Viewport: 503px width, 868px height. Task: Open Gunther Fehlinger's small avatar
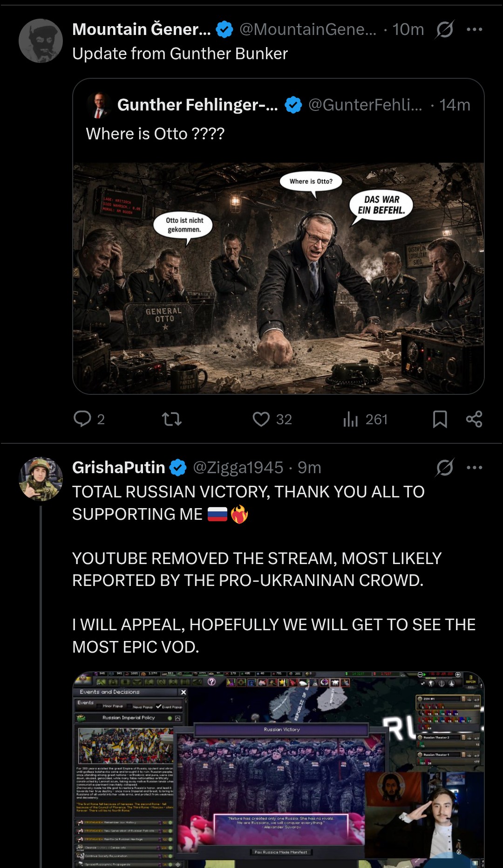98,105
